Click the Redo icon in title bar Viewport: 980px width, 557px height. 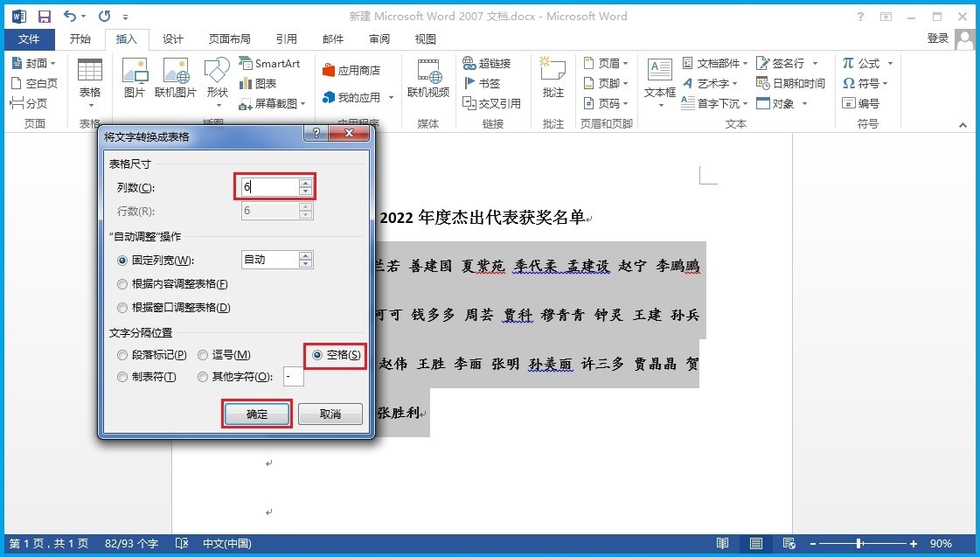click(x=104, y=17)
